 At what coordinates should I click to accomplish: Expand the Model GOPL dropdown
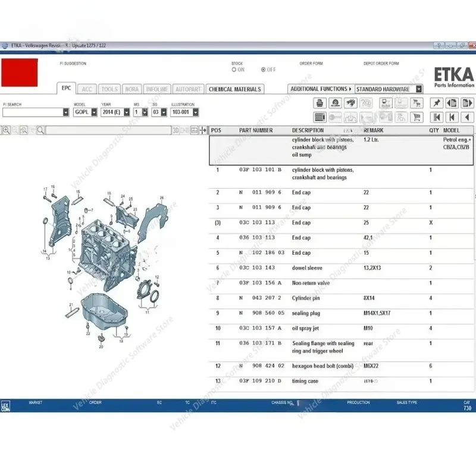pos(94,112)
